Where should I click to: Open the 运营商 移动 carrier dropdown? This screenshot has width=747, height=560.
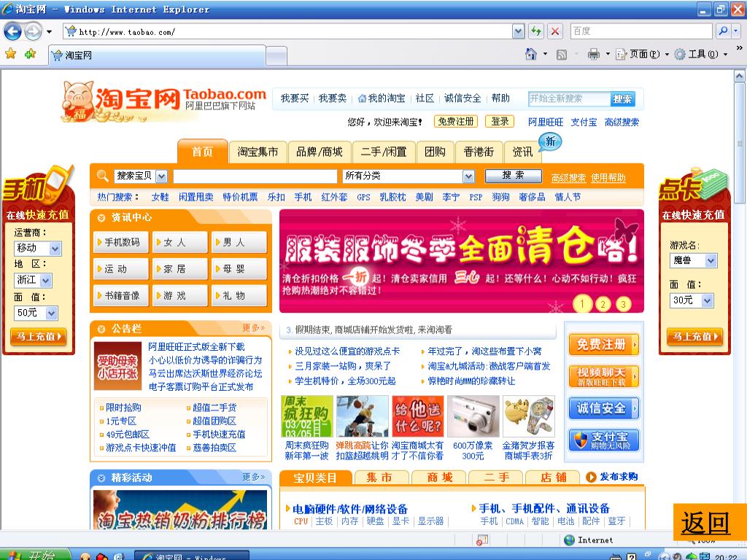55,248
